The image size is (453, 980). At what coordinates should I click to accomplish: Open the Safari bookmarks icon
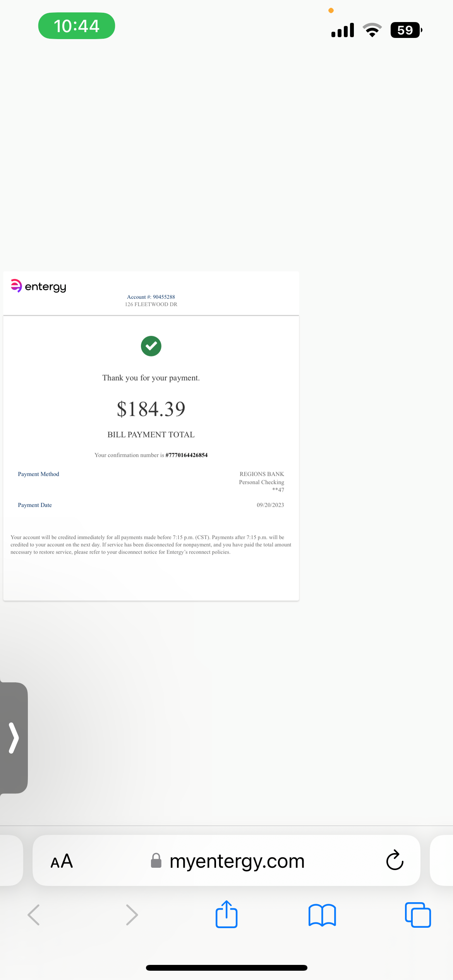[322, 915]
